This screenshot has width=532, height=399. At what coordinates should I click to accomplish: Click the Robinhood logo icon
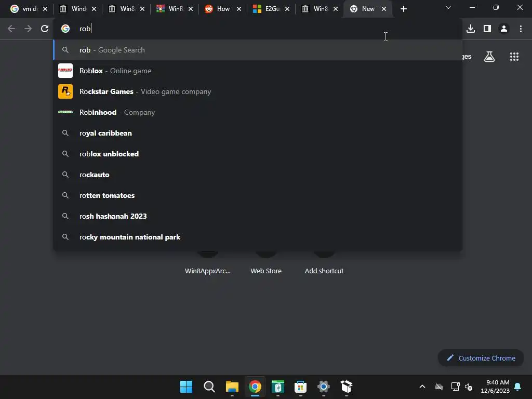point(65,112)
